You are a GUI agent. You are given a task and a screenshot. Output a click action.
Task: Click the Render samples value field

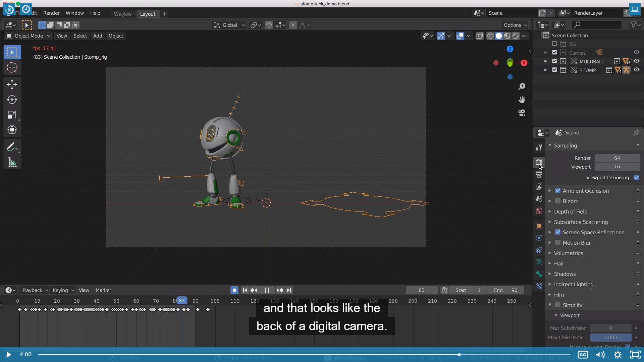click(617, 158)
